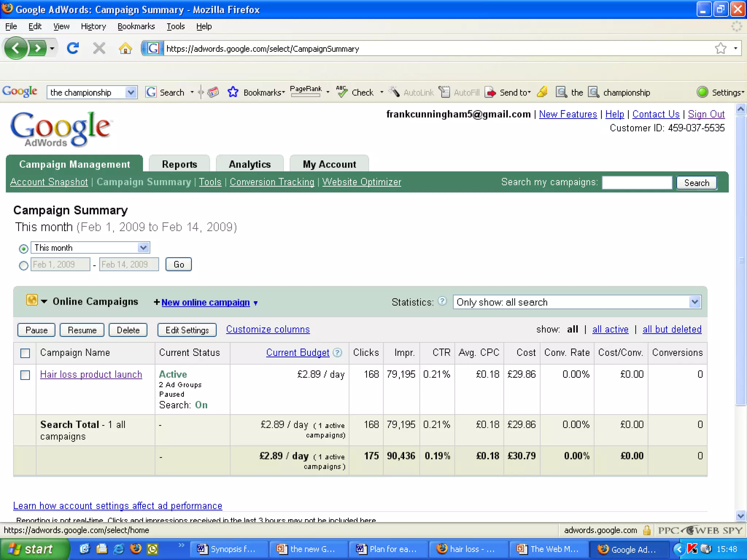Click the spell Check icon in the Google toolbar
The width and height of the screenshot is (747, 560).
[342, 92]
